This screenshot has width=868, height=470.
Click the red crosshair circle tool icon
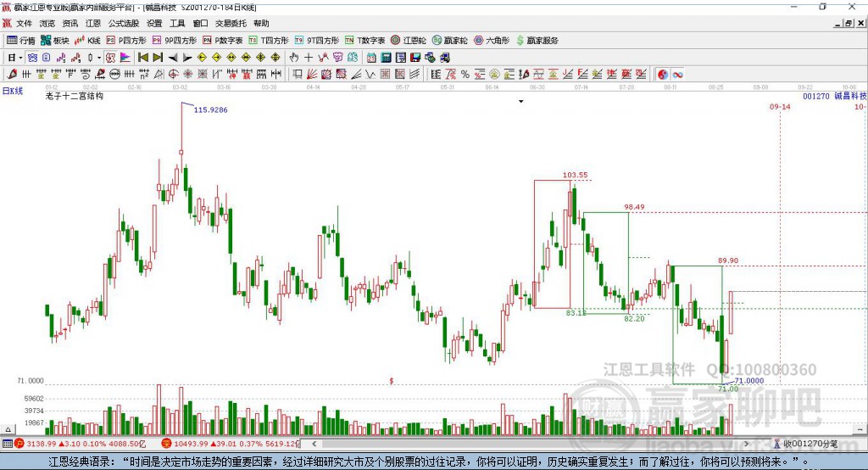click(173, 75)
